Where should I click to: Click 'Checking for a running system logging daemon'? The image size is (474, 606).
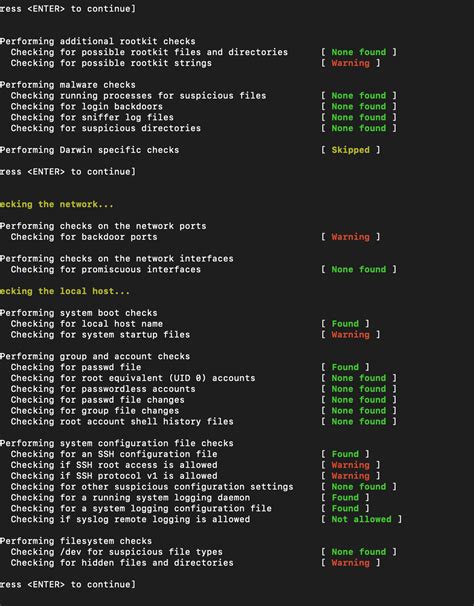click(x=130, y=497)
